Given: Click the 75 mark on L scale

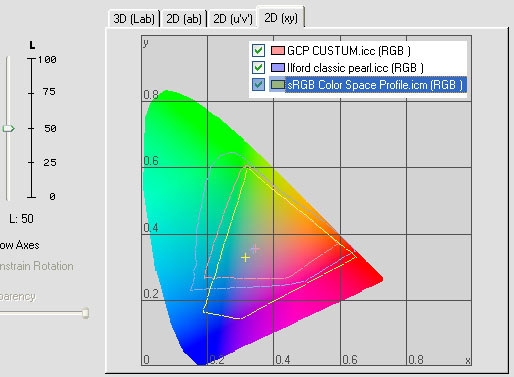Looking at the screenshot, I should coord(49,92).
